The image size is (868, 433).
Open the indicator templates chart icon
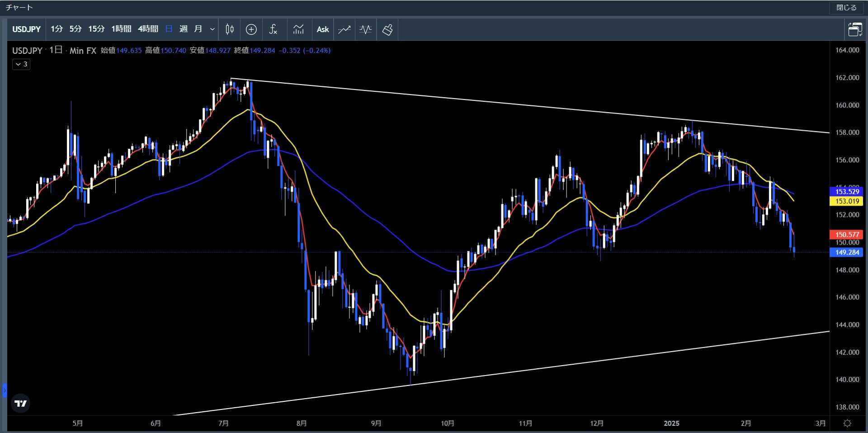(x=298, y=29)
